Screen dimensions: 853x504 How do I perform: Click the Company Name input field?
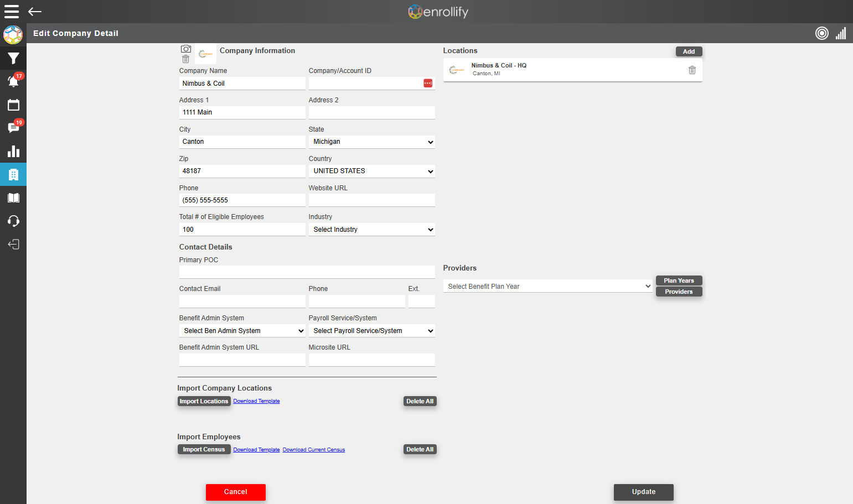tap(242, 84)
